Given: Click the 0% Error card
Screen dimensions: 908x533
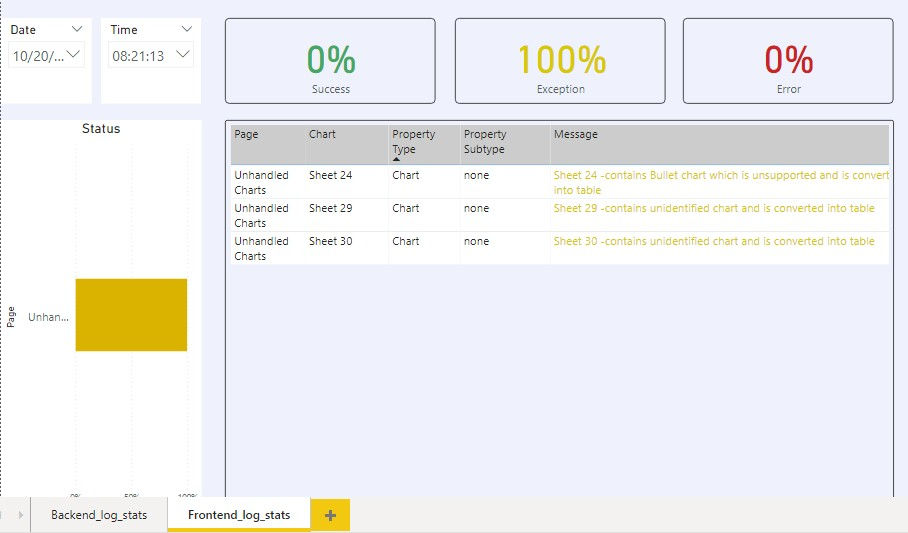Looking at the screenshot, I should [788, 61].
